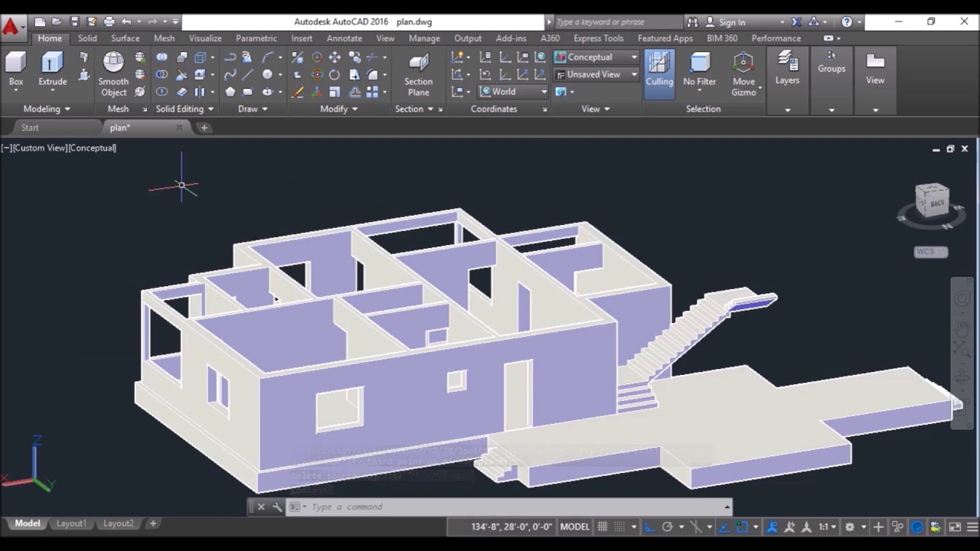Click the MODEL space button in status bar

(x=575, y=527)
